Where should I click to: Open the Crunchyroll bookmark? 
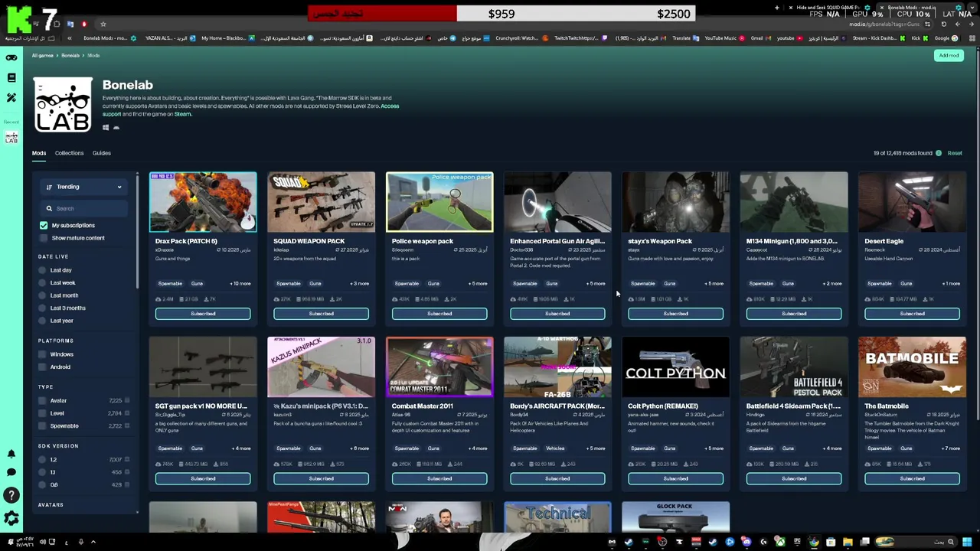521,38
